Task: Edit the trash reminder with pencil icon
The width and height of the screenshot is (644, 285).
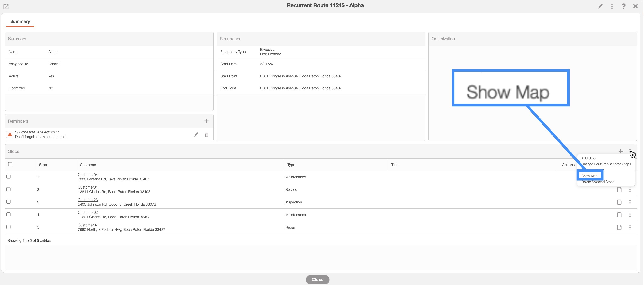Action: click(x=196, y=134)
